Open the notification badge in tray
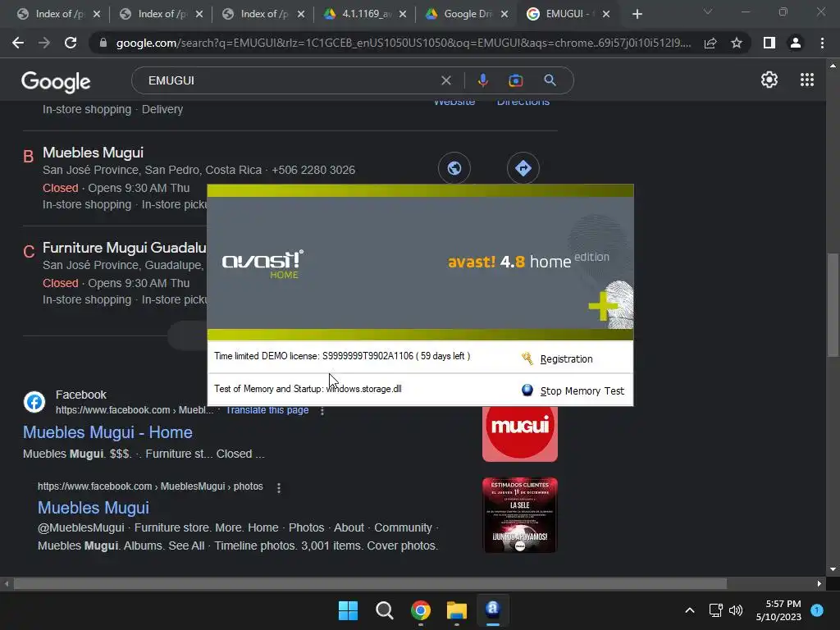Image resolution: width=840 pixels, height=630 pixels. click(817, 610)
